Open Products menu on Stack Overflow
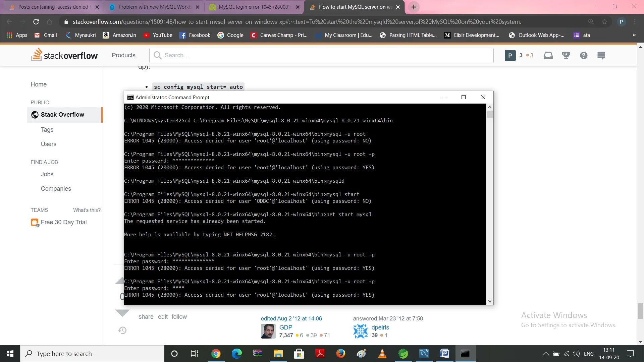Viewport: 644px width, 362px height. (x=123, y=55)
